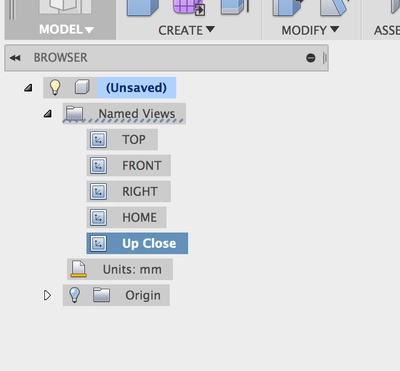The height and width of the screenshot is (371, 400).
Task: Expand the Origin folder
Action: click(x=47, y=295)
